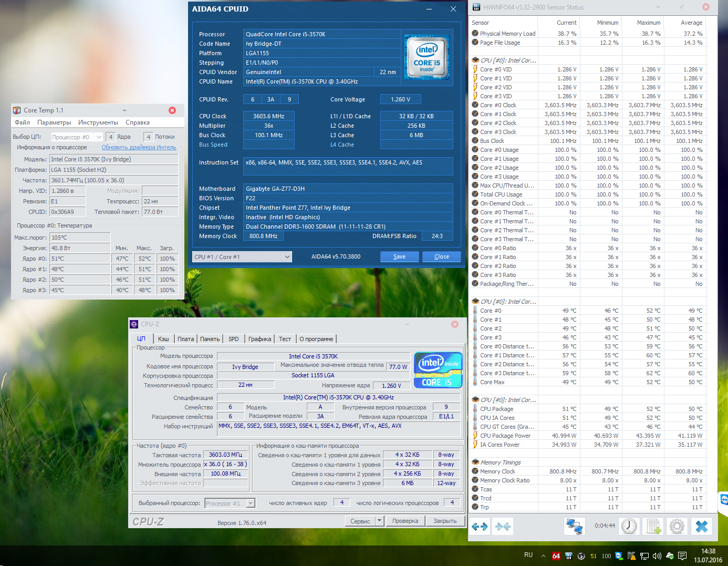Image resolution: width=728 pixels, height=566 pixels.
Task: Click the thermometer icon beside Core Max
Action: point(475,382)
